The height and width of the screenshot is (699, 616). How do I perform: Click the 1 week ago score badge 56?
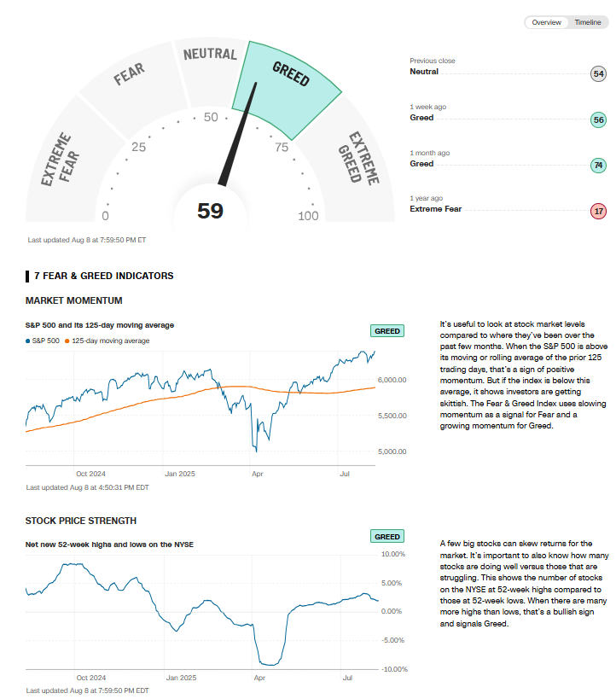598,120
